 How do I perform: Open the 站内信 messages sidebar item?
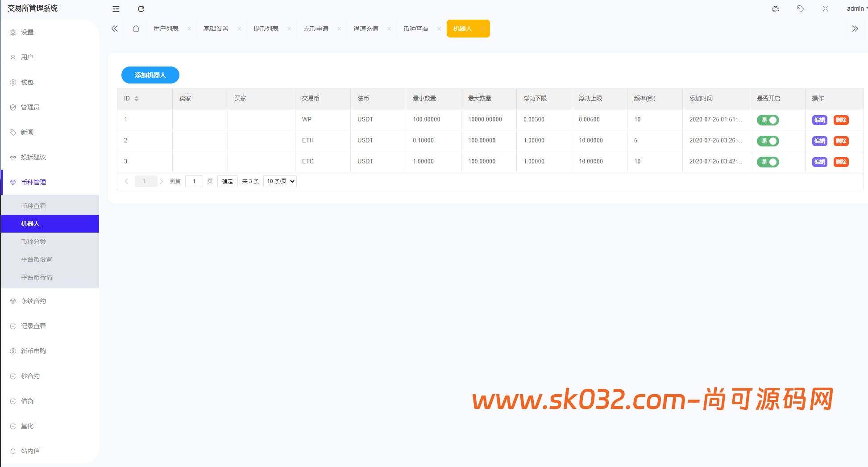pyautogui.click(x=30, y=450)
